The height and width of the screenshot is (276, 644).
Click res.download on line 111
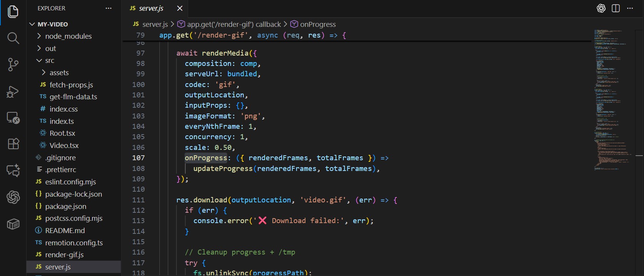(202, 200)
